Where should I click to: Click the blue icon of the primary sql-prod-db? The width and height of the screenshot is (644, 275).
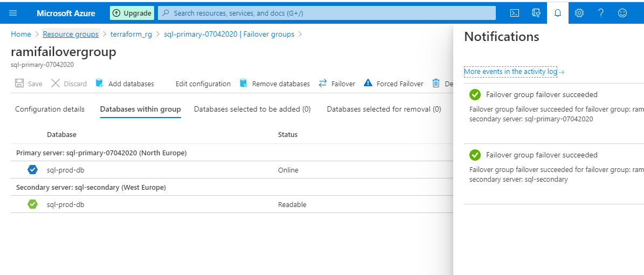pos(32,169)
